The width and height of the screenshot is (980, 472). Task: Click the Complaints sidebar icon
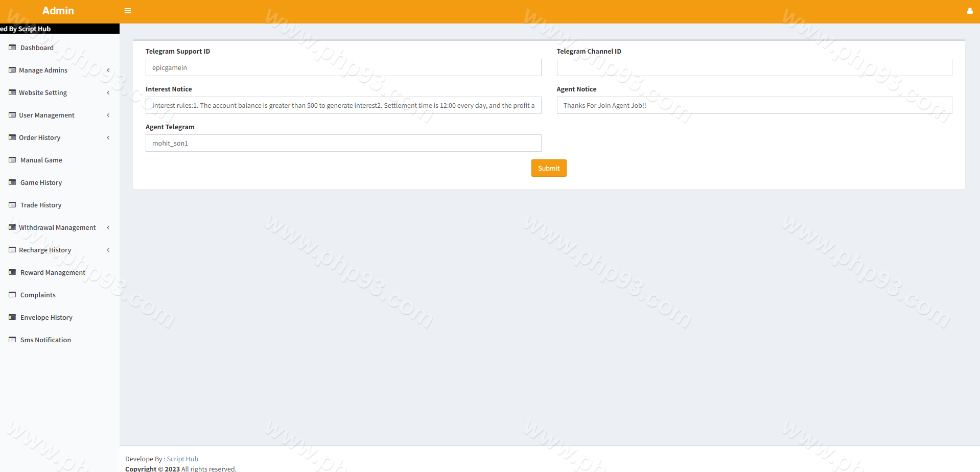(x=12, y=295)
